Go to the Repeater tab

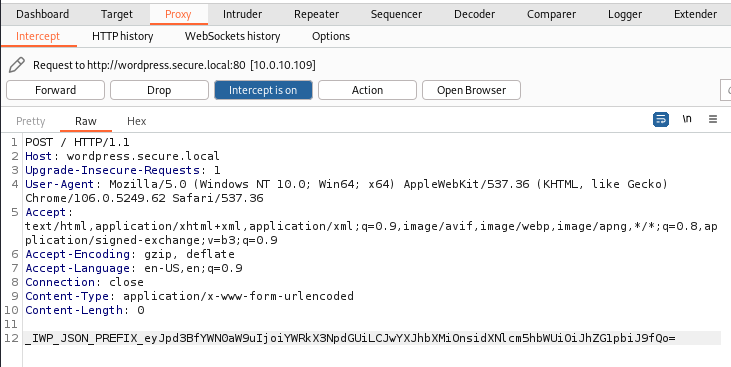[316, 14]
